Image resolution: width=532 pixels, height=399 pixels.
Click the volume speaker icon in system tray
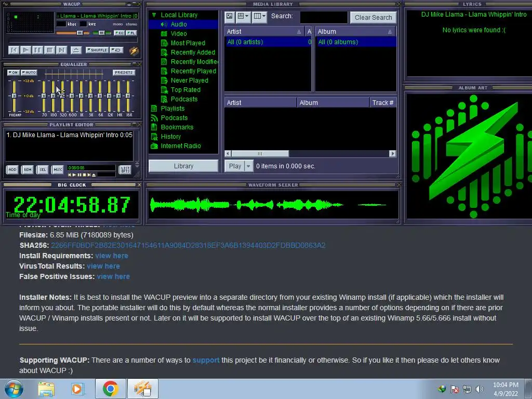(480, 389)
